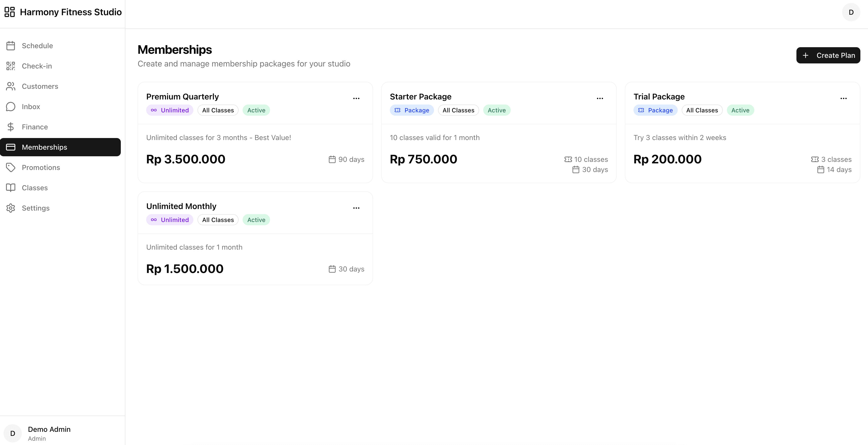
Task: Expand the Trial Package more options
Action: point(843,98)
